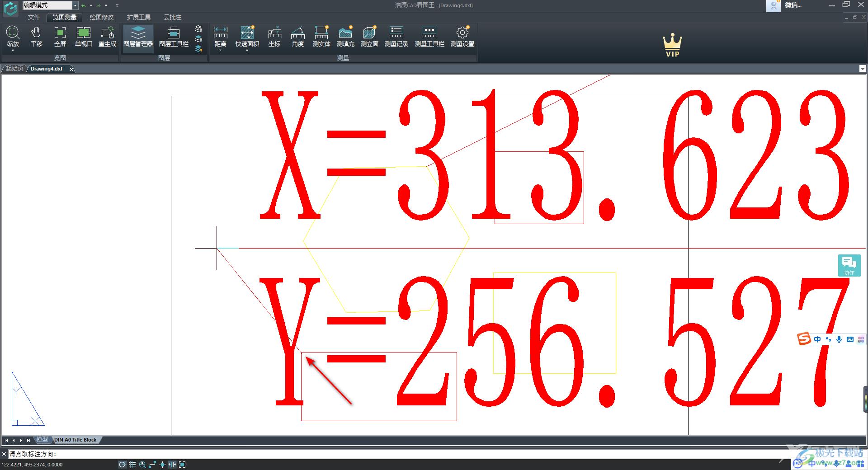Image resolution: width=868 pixels, height=470 pixels.
Task: Open the 协作 collaboration chat panel
Action: coord(849,265)
